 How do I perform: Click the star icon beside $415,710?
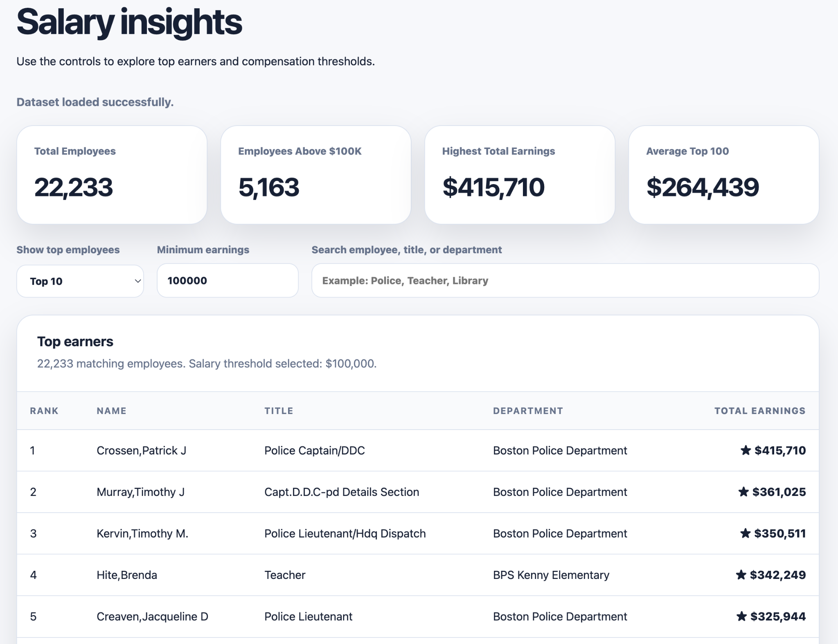[746, 450]
